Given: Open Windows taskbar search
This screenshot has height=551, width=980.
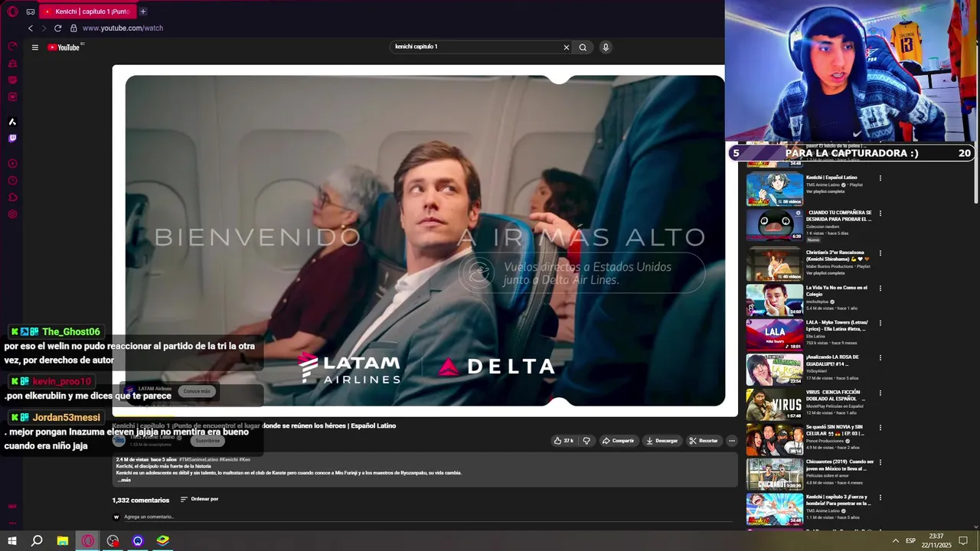Looking at the screenshot, I should pyautogui.click(x=37, y=541).
